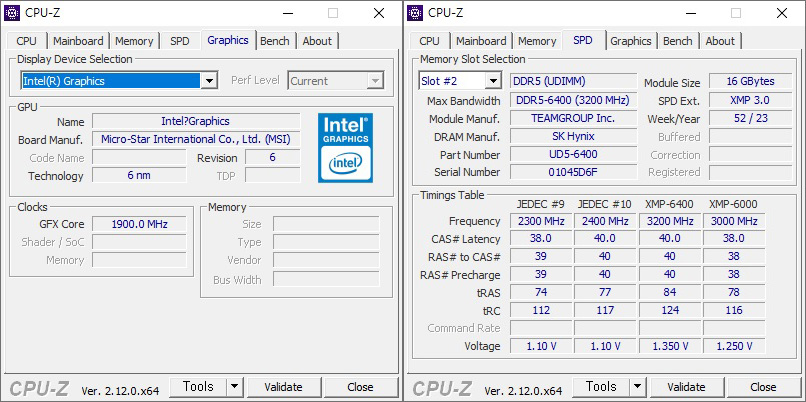Screen dimensions: 806x402
Task: Click the JEDEC #10 tRAS value 77
Action: click(x=605, y=293)
